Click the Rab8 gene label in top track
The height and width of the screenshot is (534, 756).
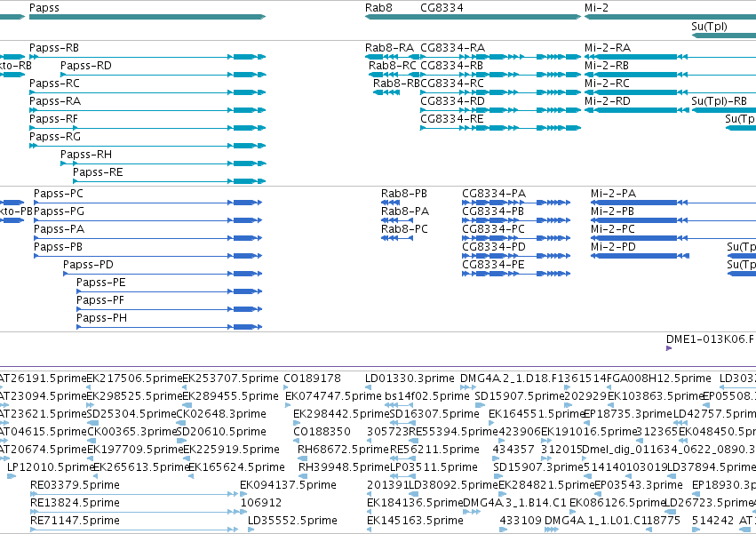coord(378,8)
